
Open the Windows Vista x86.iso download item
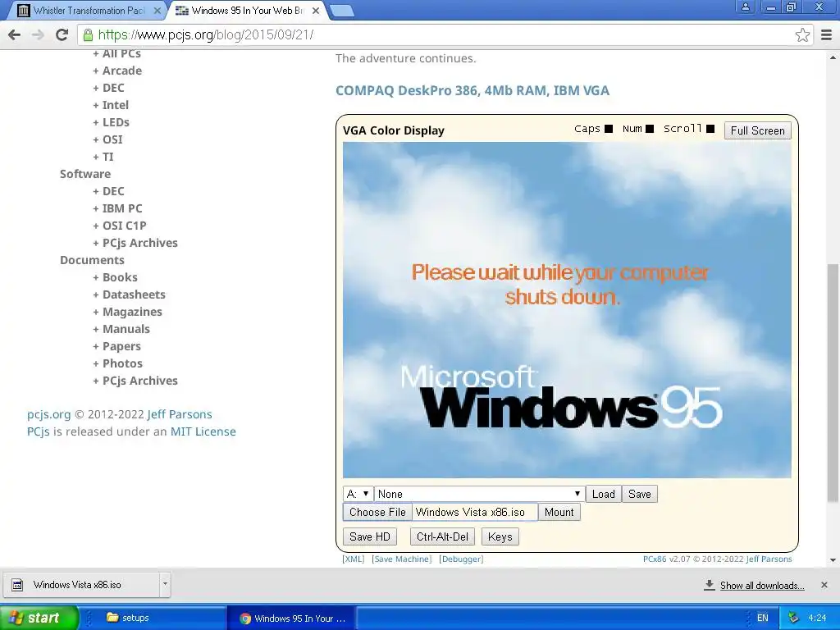pyautogui.click(x=81, y=584)
